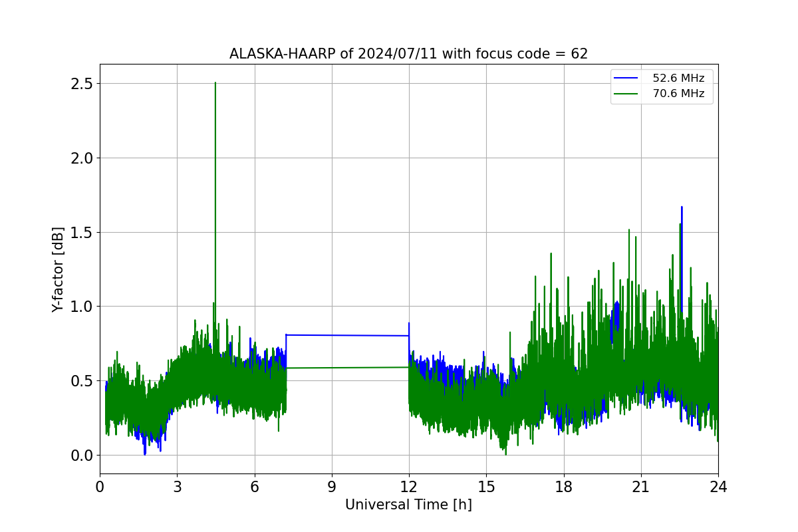
Task: Click the 18 x-axis tick label
Action: pyautogui.click(x=564, y=487)
